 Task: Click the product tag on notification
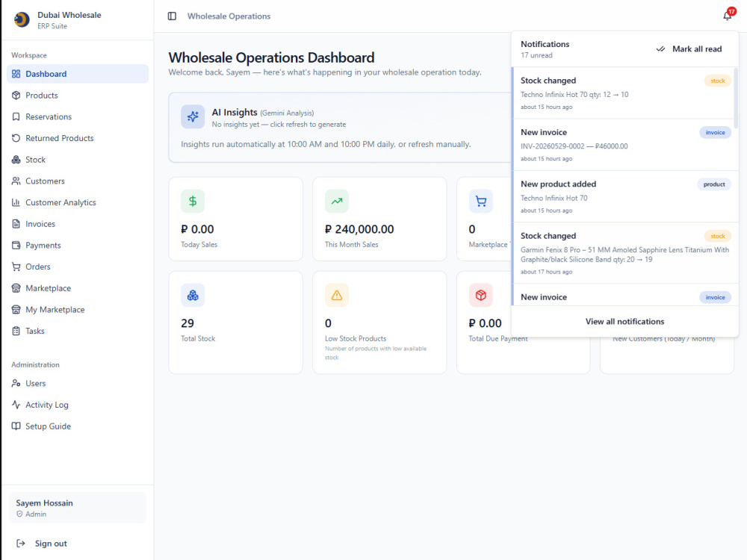713,184
